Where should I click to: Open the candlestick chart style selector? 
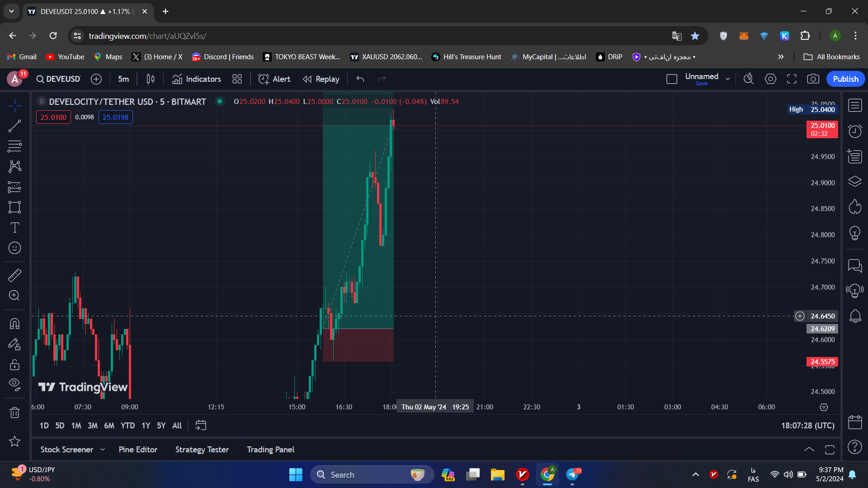pyautogui.click(x=151, y=79)
